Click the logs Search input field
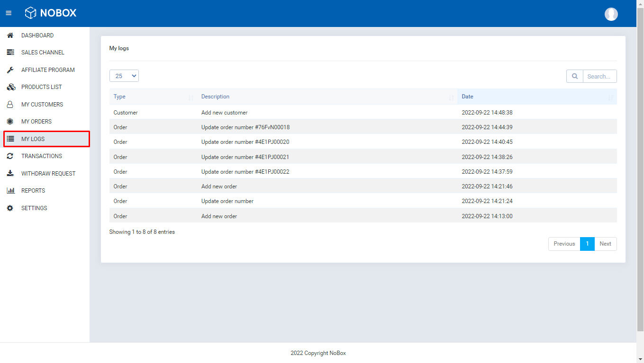This screenshot has width=644, height=363. coord(599,76)
